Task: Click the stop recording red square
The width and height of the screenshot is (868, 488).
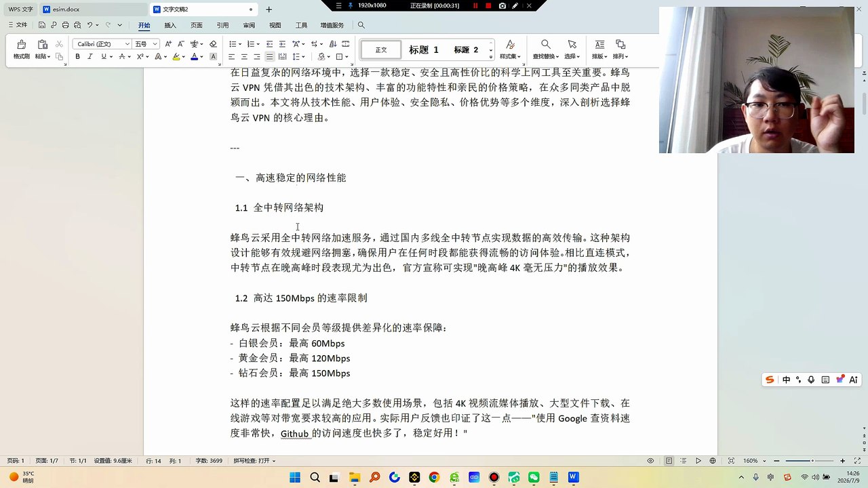Action: (x=488, y=5)
